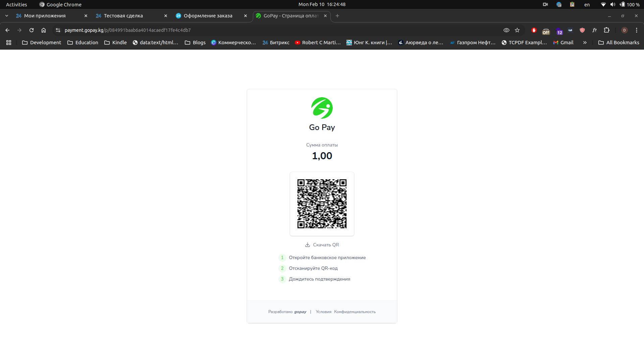Click the eye icon in address bar
Viewport: 644px width, 362px height.
click(x=506, y=30)
